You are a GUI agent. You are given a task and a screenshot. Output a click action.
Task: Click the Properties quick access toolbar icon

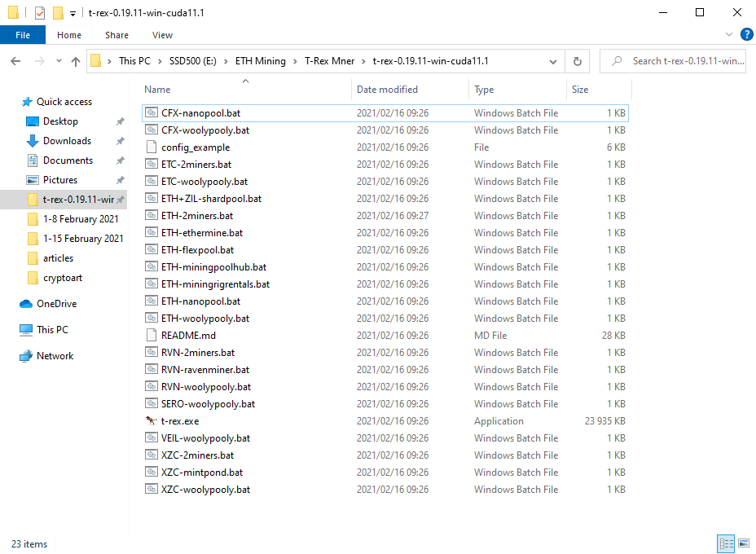coord(40,12)
